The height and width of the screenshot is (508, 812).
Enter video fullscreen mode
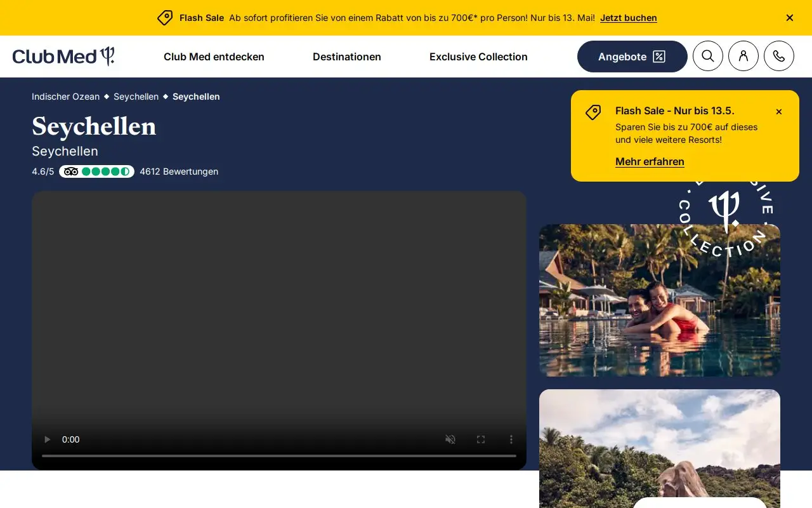(481, 439)
